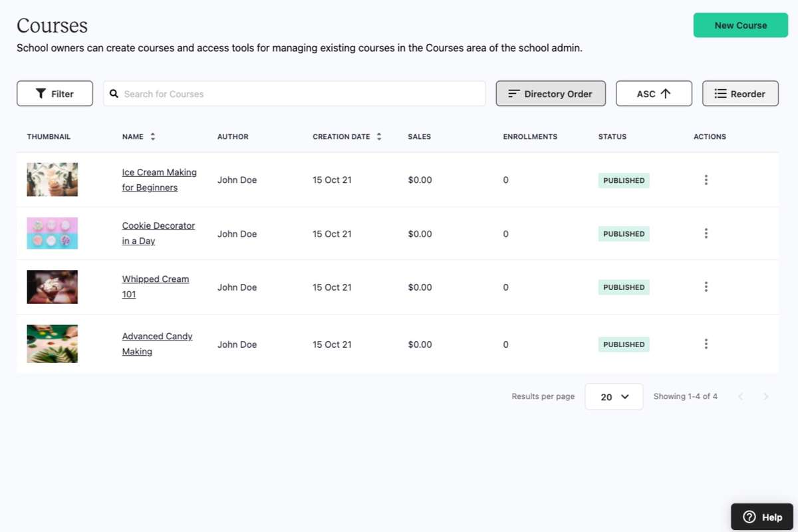
Task: Click the Status column header
Action: point(612,136)
